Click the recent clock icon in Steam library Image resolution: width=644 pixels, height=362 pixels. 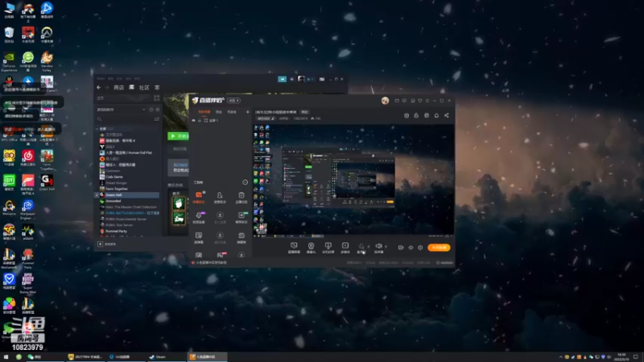tap(151, 109)
